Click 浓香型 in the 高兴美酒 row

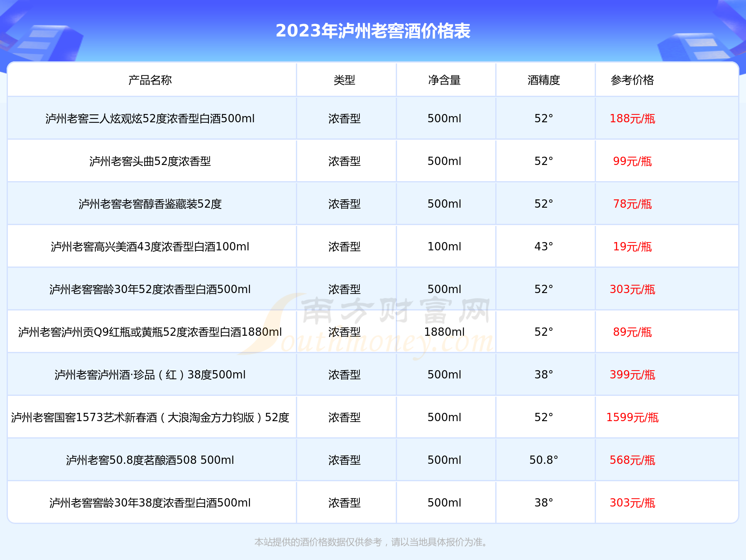point(344,247)
